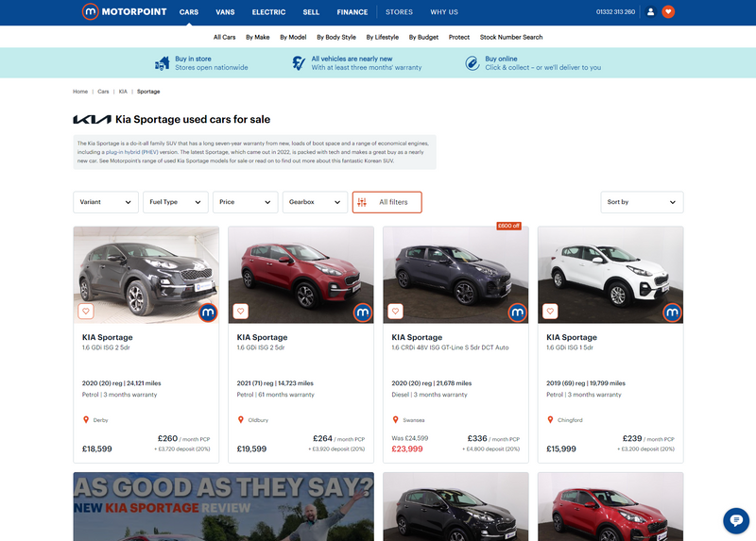
Task: Expand the Price filter dropdown
Action: (246, 202)
